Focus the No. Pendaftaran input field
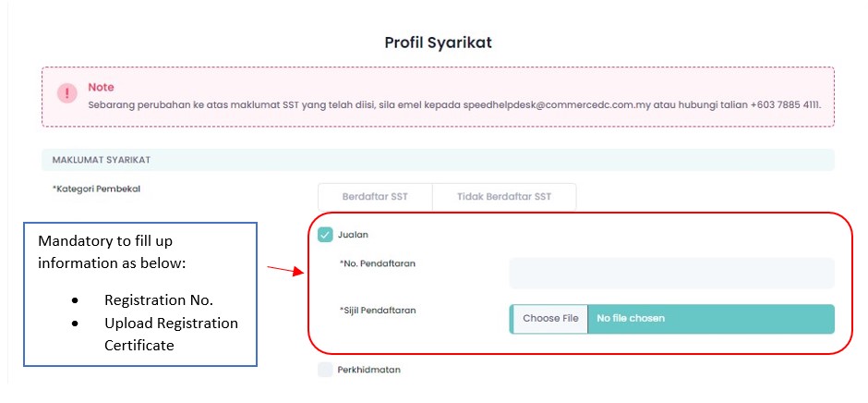Viewport: 868px width, 403px height. coord(671,273)
